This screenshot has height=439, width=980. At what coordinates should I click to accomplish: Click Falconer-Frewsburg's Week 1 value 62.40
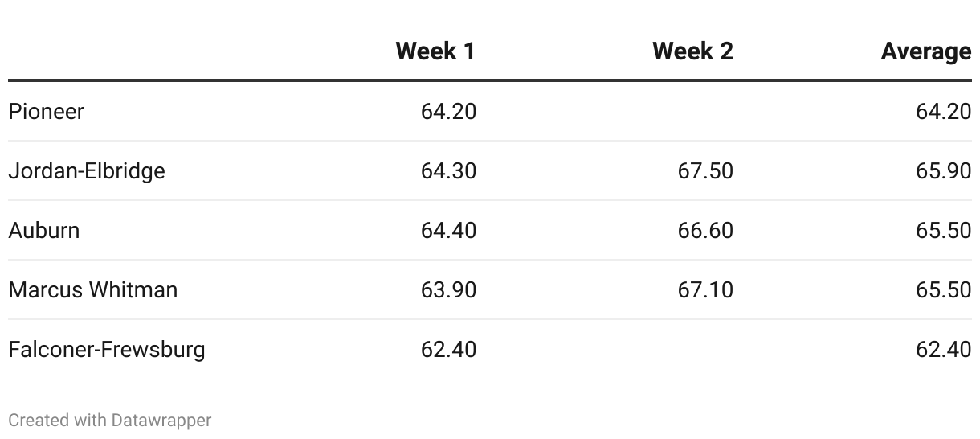448,349
